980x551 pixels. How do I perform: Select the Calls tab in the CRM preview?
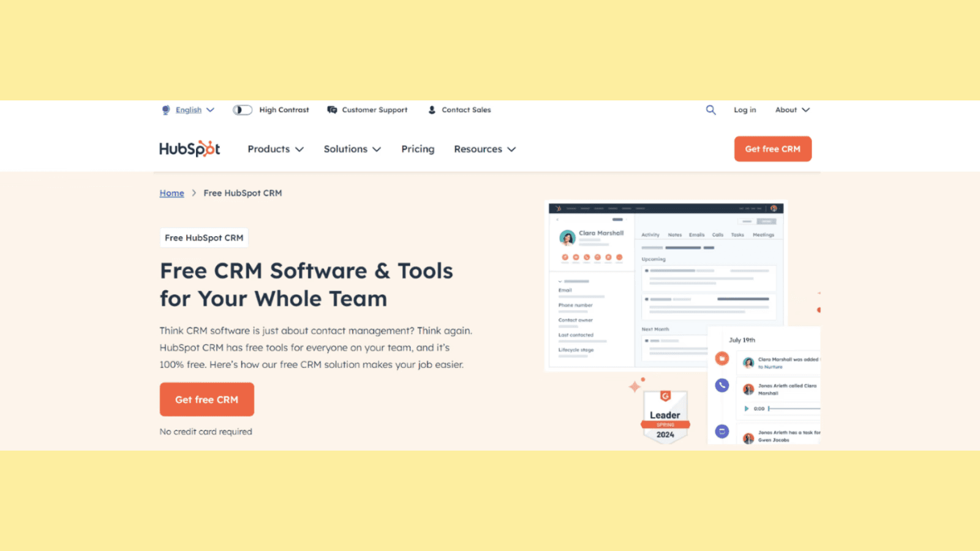coord(718,235)
